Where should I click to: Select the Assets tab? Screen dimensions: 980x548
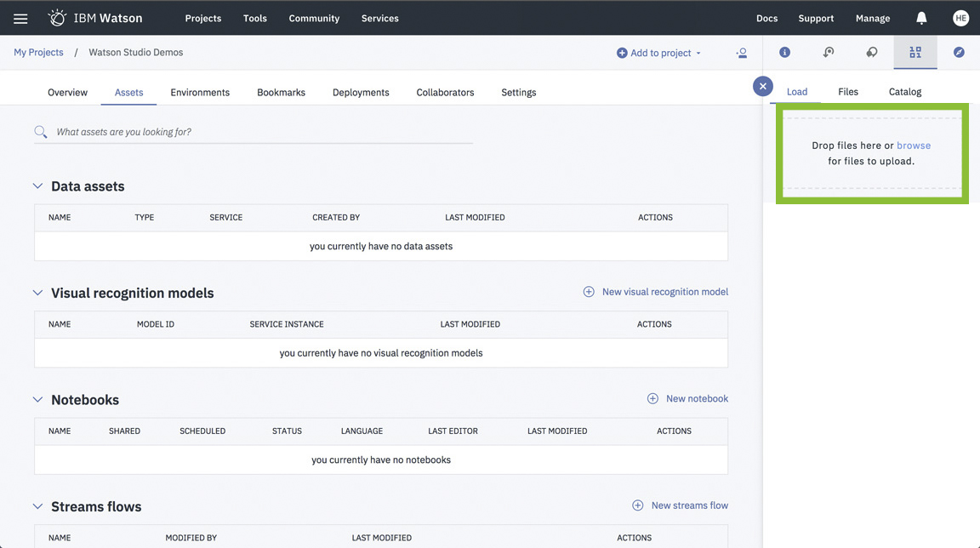128,93
